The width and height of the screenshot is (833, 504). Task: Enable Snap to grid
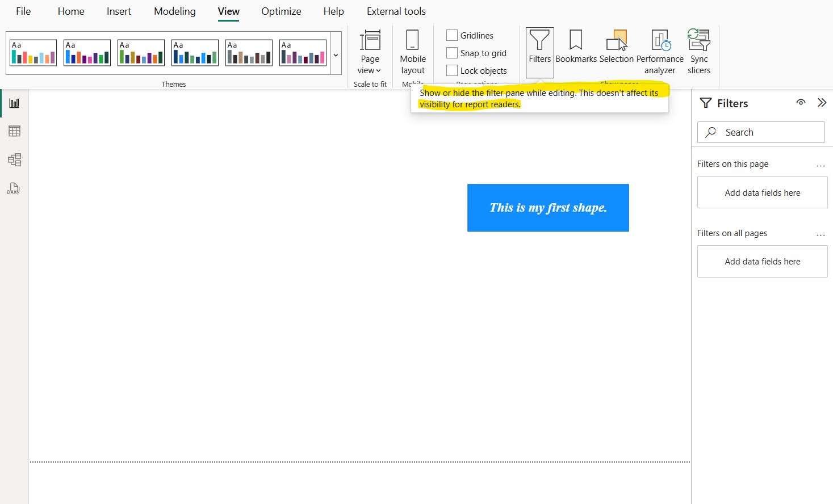[x=452, y=52]
